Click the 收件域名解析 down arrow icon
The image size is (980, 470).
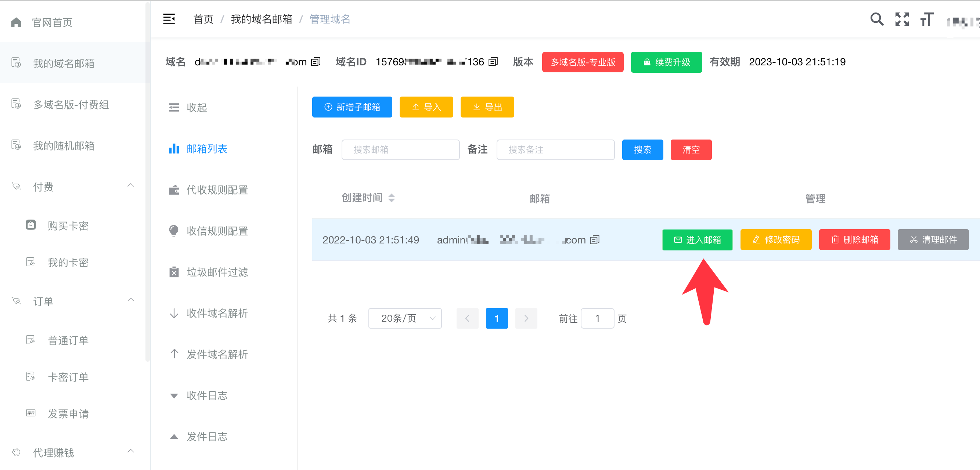pos(174,313)
